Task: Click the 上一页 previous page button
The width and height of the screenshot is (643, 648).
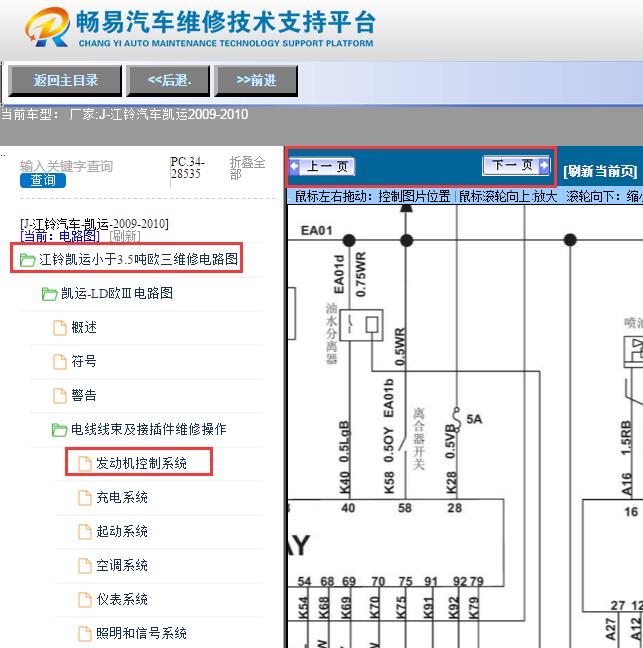Action: 322,167
